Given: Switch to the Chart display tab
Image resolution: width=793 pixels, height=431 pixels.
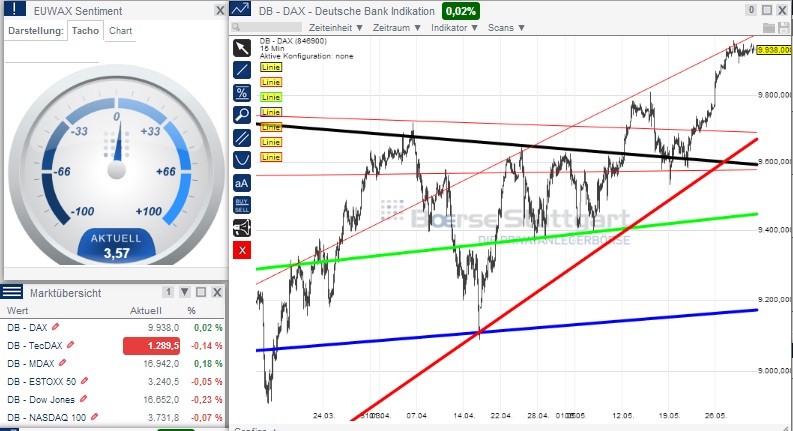Looking at the screenshot, I should pos(120,30).
